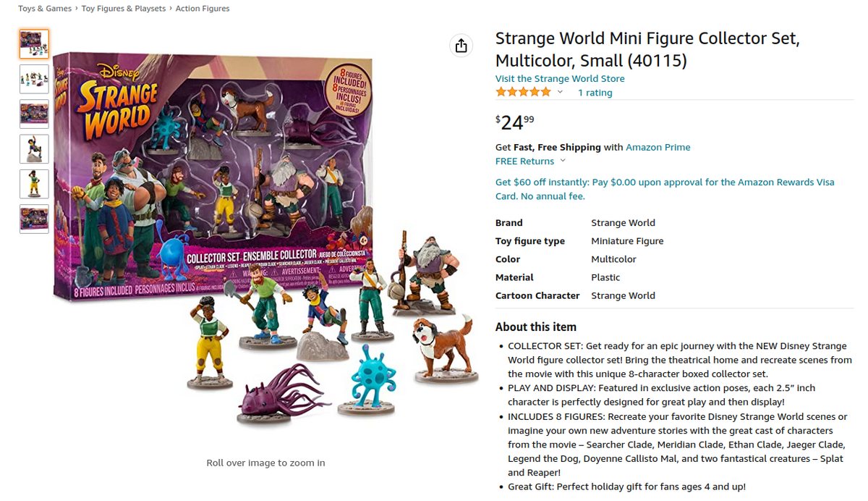Select the third thumbnail of box
This screenshot has width=868, height=501.
[34, 114]
